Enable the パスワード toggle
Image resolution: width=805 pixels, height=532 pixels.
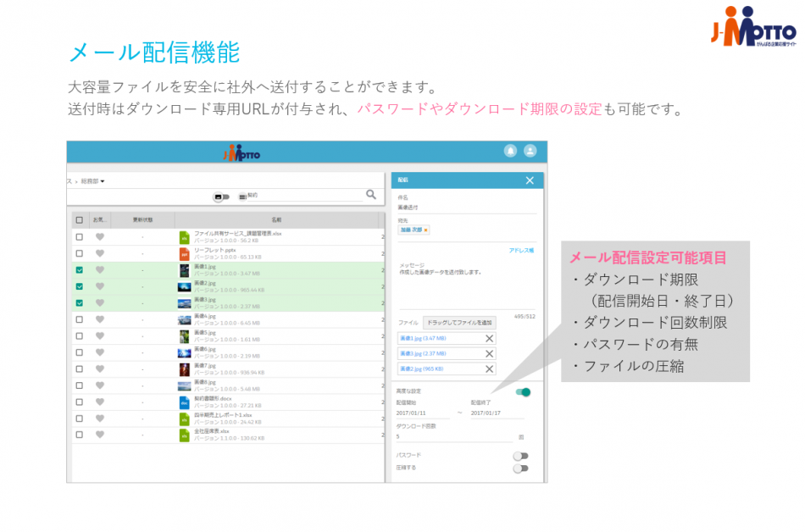520,456
